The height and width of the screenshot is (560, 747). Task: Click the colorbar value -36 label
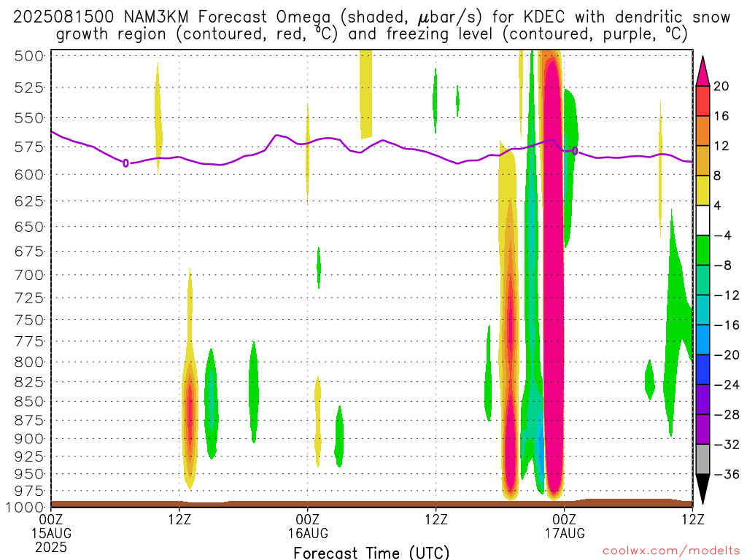pyautogui.click(x=727, y=474)
